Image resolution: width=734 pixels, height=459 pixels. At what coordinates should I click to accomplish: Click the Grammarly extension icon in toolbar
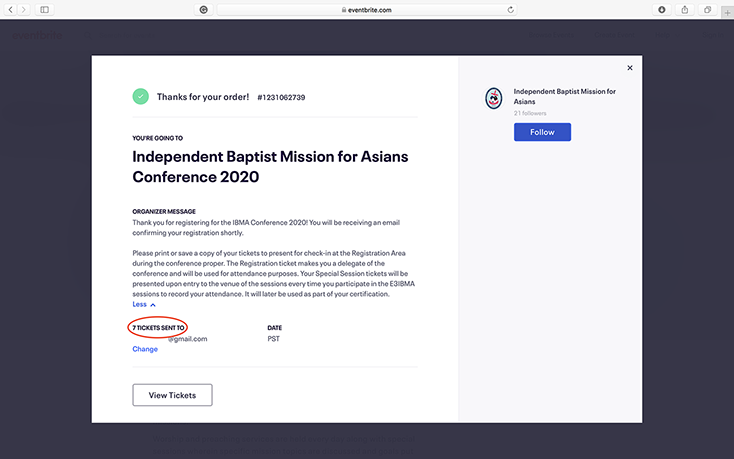(x=204, y=9)
